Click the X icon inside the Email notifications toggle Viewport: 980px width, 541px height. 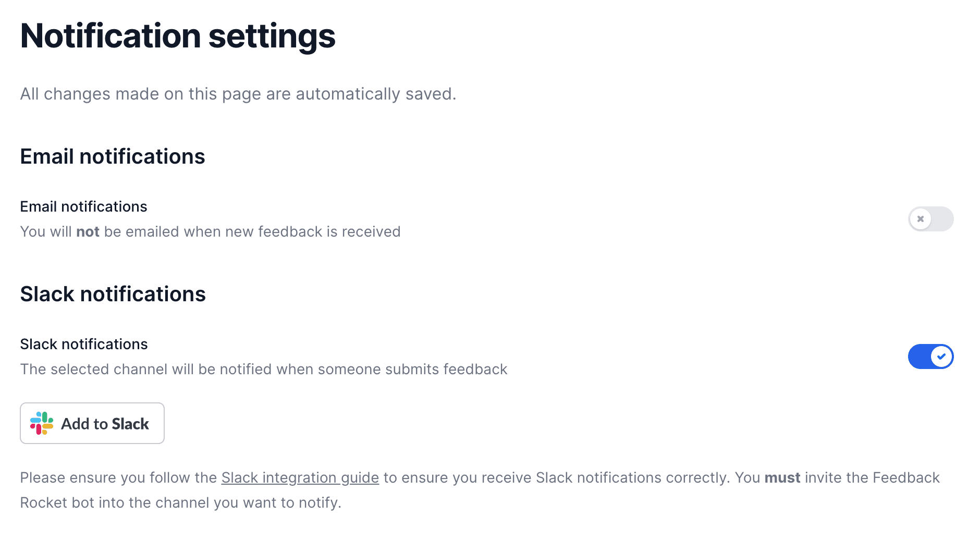click(922, 219)
